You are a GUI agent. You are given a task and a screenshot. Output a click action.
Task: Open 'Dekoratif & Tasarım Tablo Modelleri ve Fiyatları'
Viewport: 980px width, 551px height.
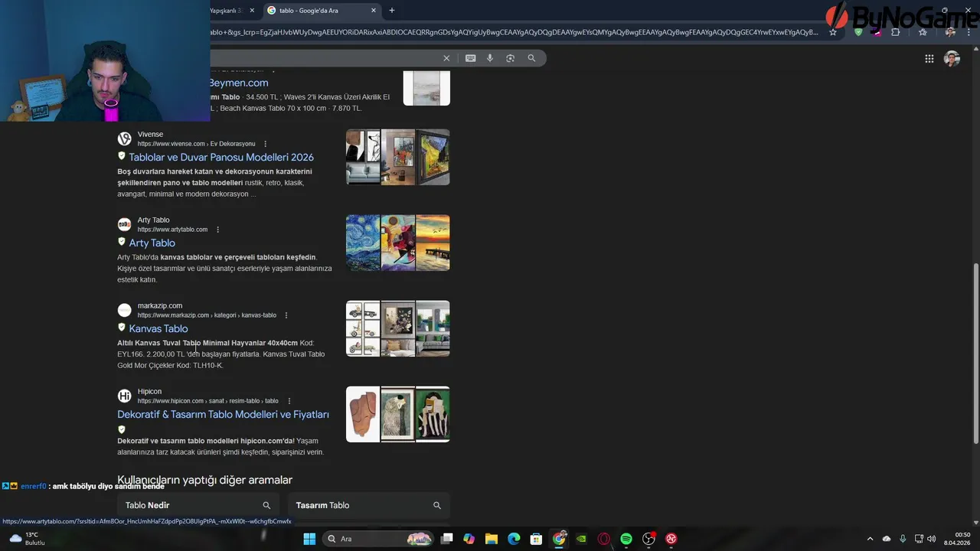tap(223, 414)
